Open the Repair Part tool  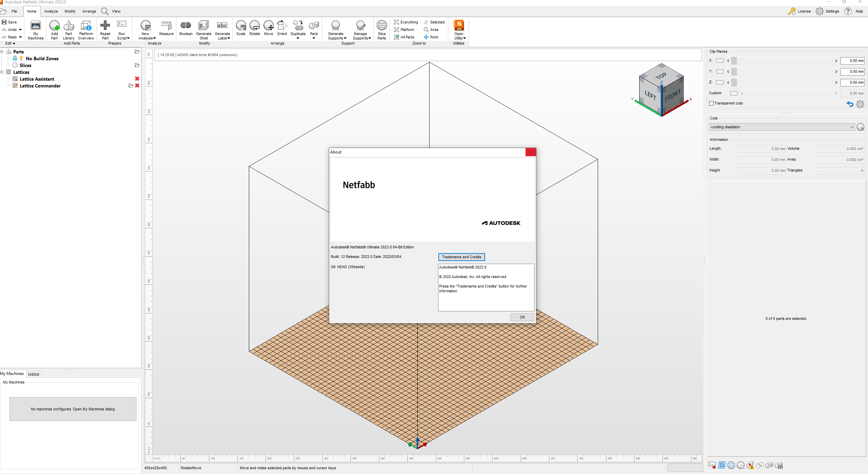(105, 26)
